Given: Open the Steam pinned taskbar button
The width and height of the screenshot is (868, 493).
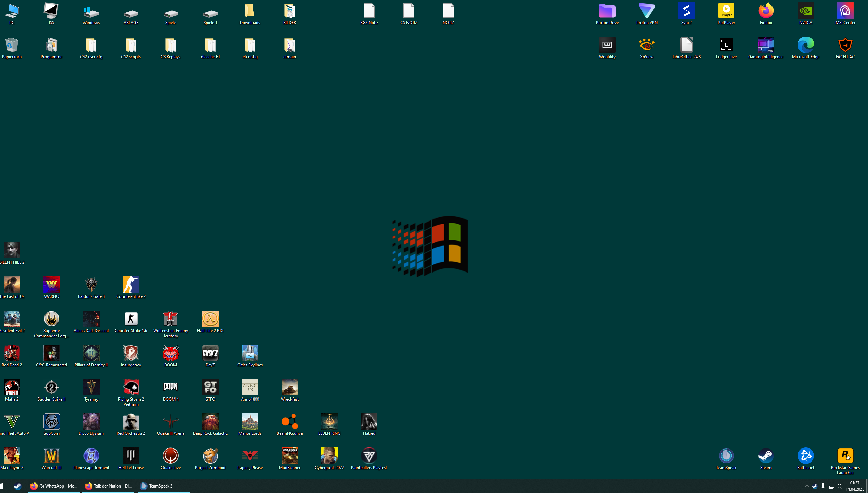Looking at the screenshot, I should coord(17,486).
